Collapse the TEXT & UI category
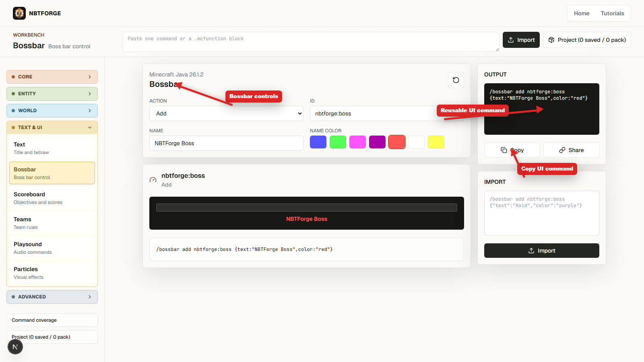Image resolution: width=644 pixels, height=362 pixels. [52, 128]
